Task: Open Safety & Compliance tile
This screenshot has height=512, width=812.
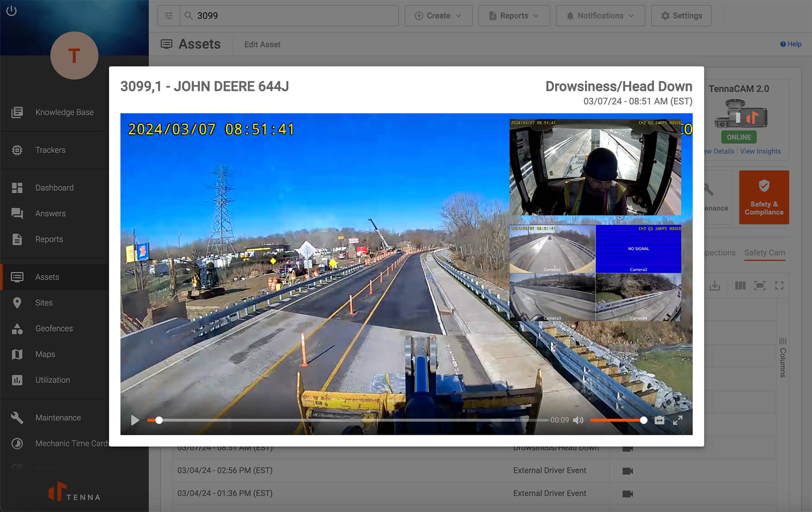Action: [x=764, y=197]
